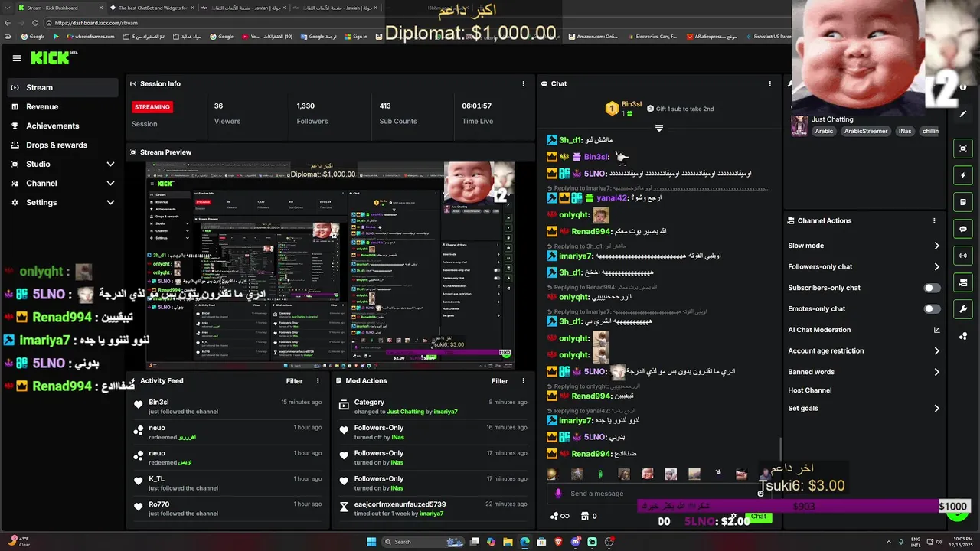This screenshot has height=551, width=980.
Task: Click the pencil edit icon in right rail
Action: (x=963, y=114)
